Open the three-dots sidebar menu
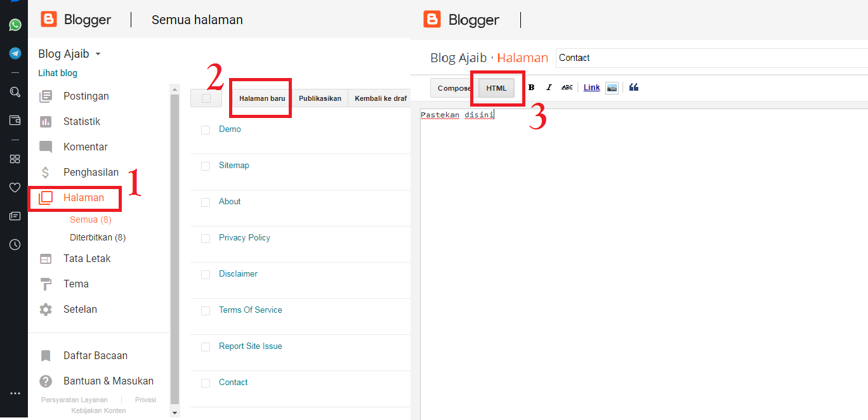The width and height of the screenshot is (868, 420). [x=15, y=393]
